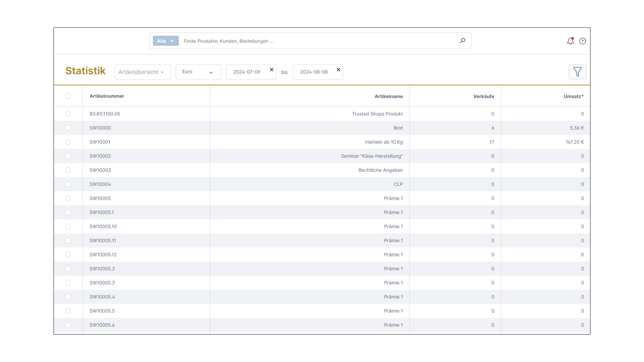The width and height of the screenshot is (644, 362).
Task: Check the row for SW10005.6
Action: (68, 325)
